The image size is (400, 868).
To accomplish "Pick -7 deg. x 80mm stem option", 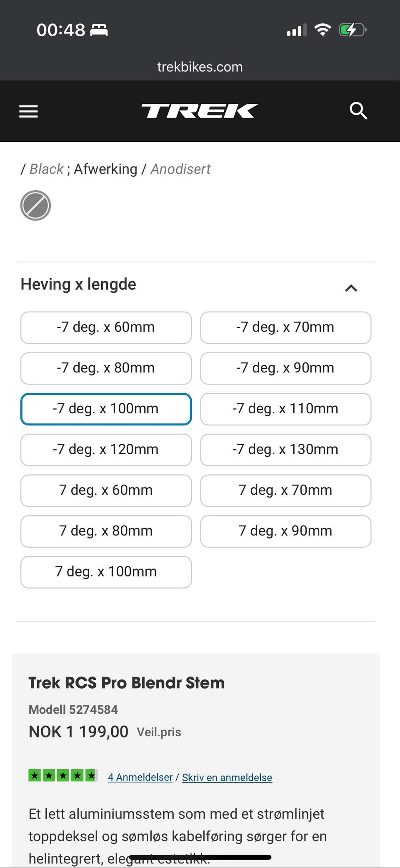I will click(x=106, y=368).
